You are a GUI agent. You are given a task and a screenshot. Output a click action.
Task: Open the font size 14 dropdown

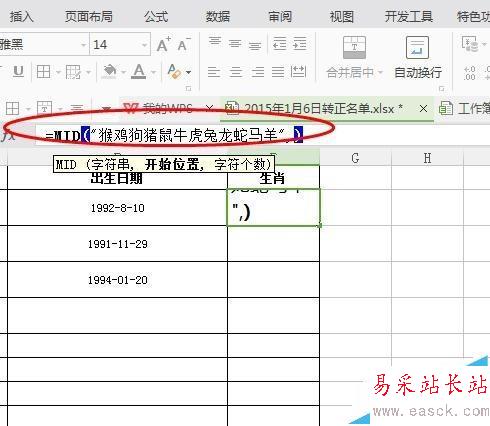pyautogui.click(x=144, y=44)
